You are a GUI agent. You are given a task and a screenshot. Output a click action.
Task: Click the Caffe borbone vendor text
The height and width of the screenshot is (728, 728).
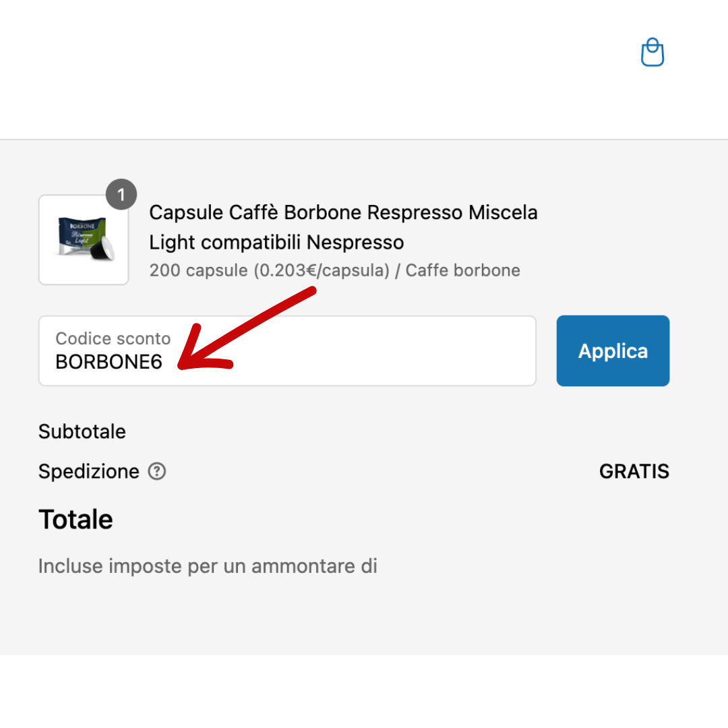coord(462,271)
